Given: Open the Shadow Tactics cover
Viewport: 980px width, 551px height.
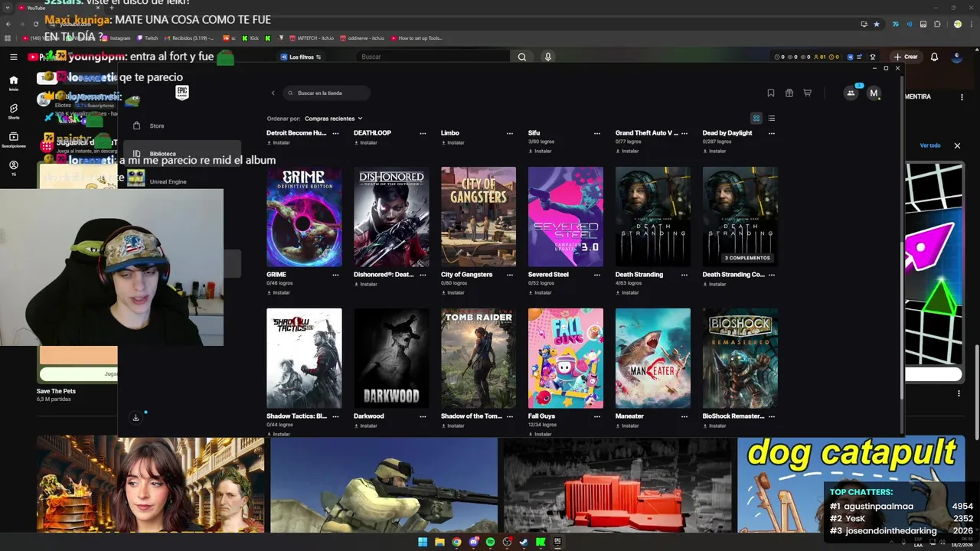Looking at the screenshot, I should pos(304,358).
